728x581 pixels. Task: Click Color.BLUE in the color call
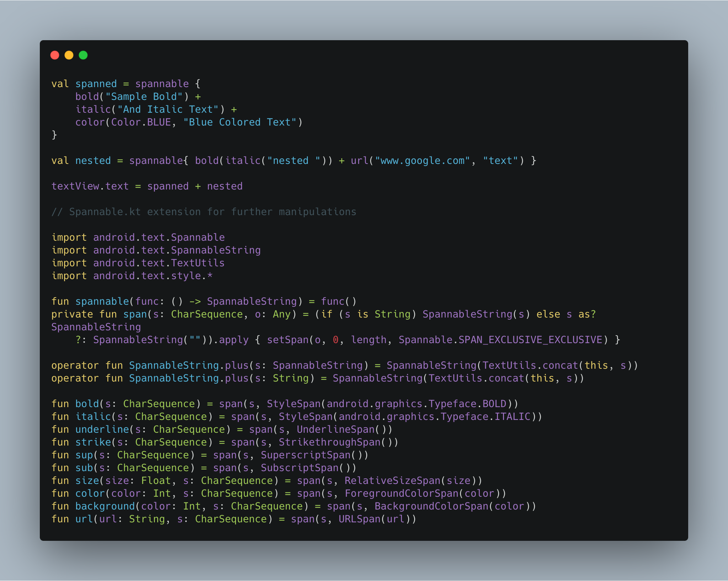(141, 122)
